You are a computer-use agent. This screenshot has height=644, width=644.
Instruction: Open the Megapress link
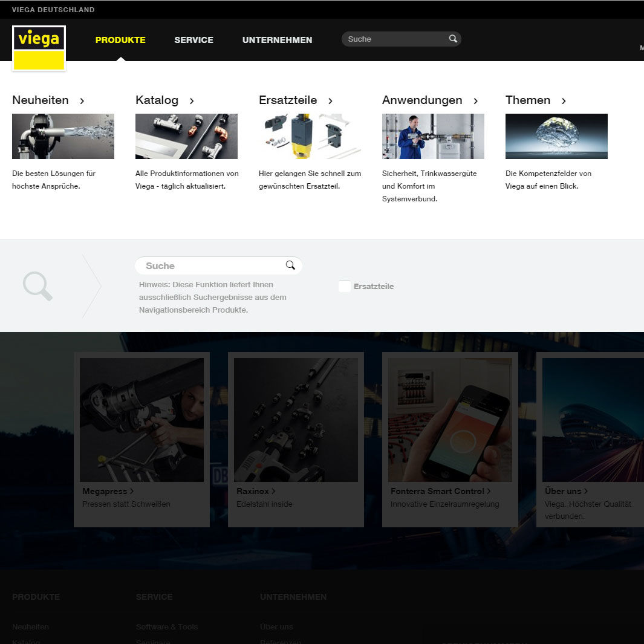click(108, 491)
